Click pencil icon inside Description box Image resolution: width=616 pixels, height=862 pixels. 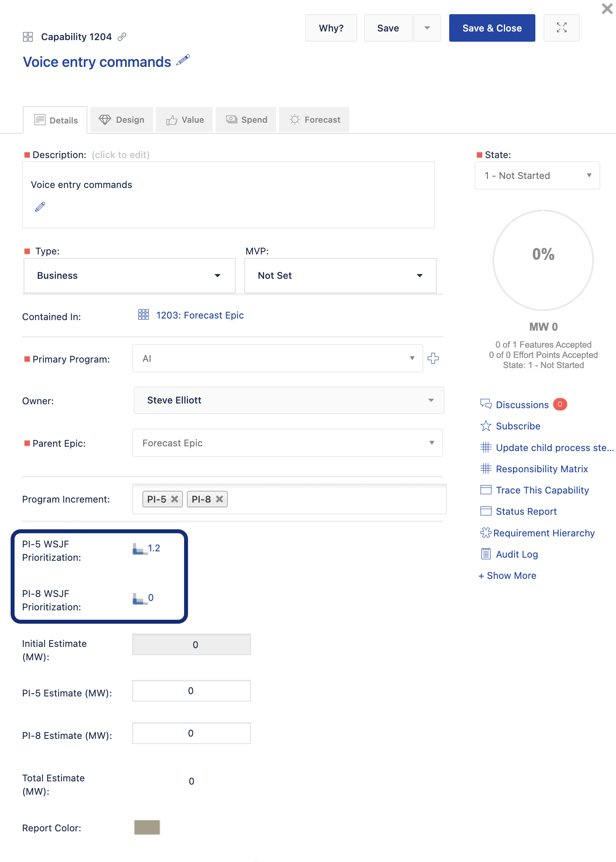pos(40,206)
